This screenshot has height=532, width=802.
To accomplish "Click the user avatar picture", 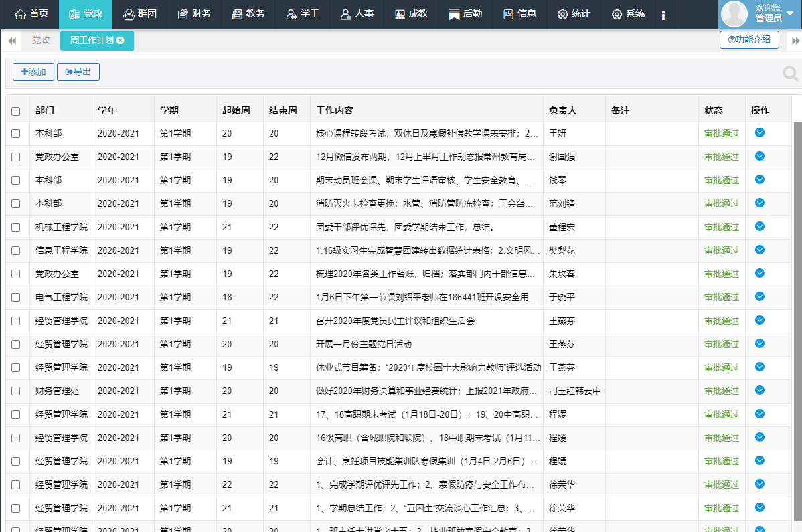I will [734, 14].
